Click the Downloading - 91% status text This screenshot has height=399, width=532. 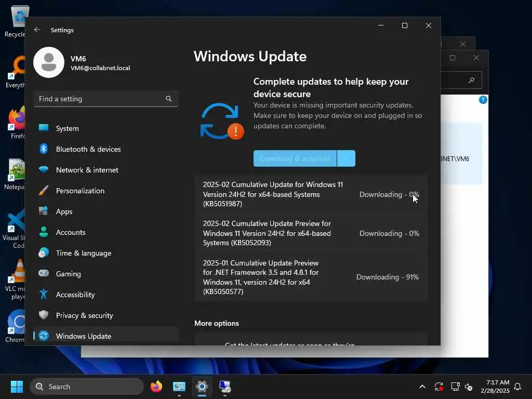[388, 277]
